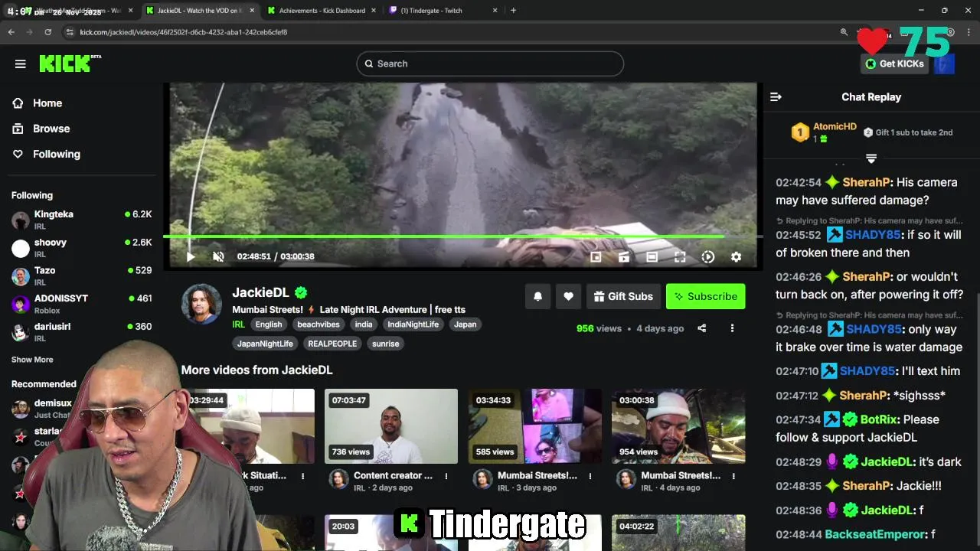
Task: Open options for 954 views Mumbai video
Action: (x=734, y=476)
